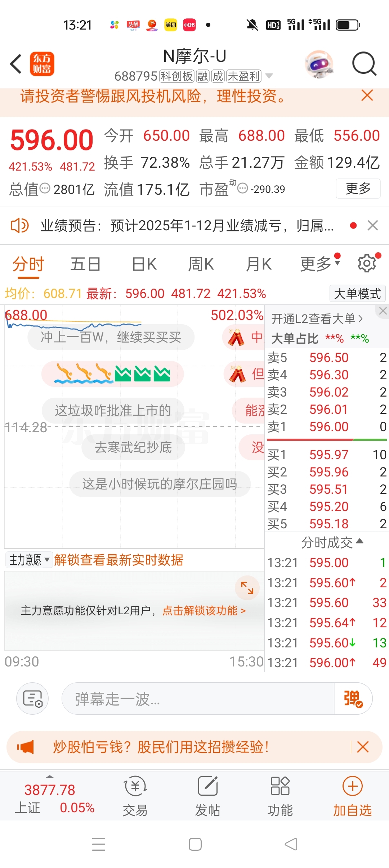Expand the chart with fullscreen arrows icon
This screenshot has width=389, height=868.
(247, 588)
